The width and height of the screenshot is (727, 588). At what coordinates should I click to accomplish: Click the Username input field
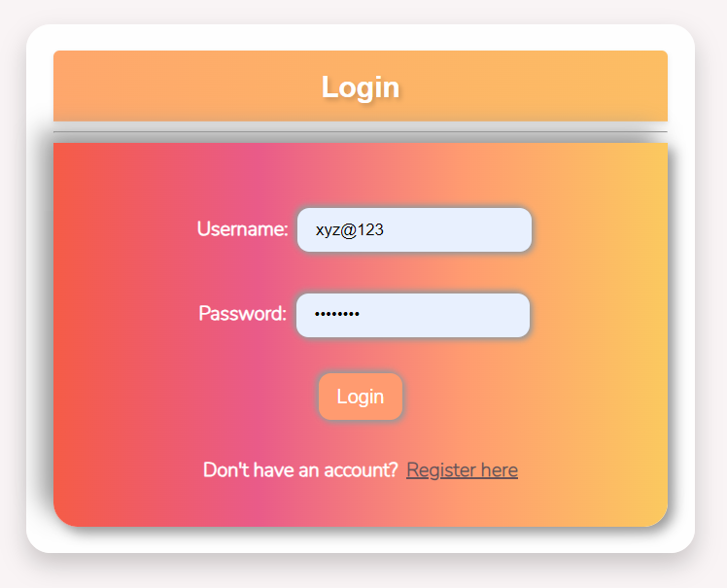pyautogui.click(x=414, y=230)
